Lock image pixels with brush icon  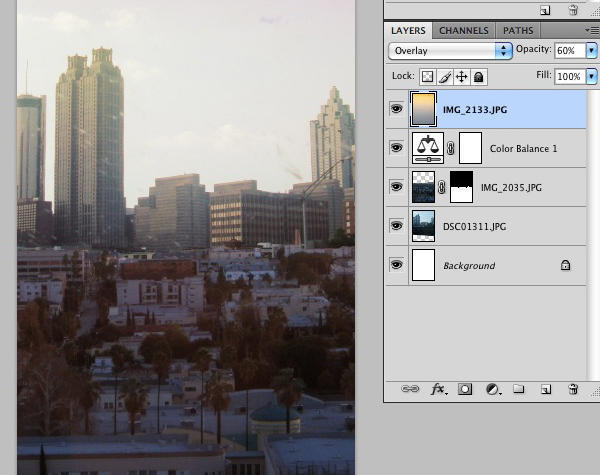coord(444,76)
